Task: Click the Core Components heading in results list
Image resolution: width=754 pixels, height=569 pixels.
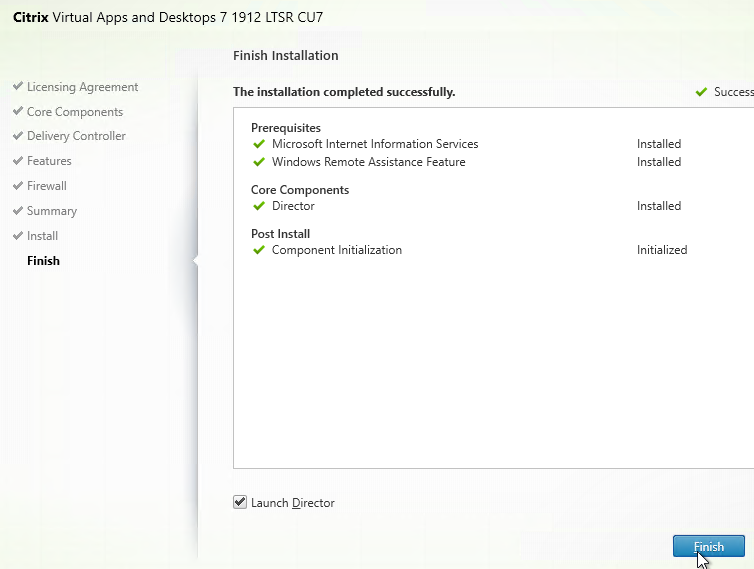Action: click(x=300, y=190)
